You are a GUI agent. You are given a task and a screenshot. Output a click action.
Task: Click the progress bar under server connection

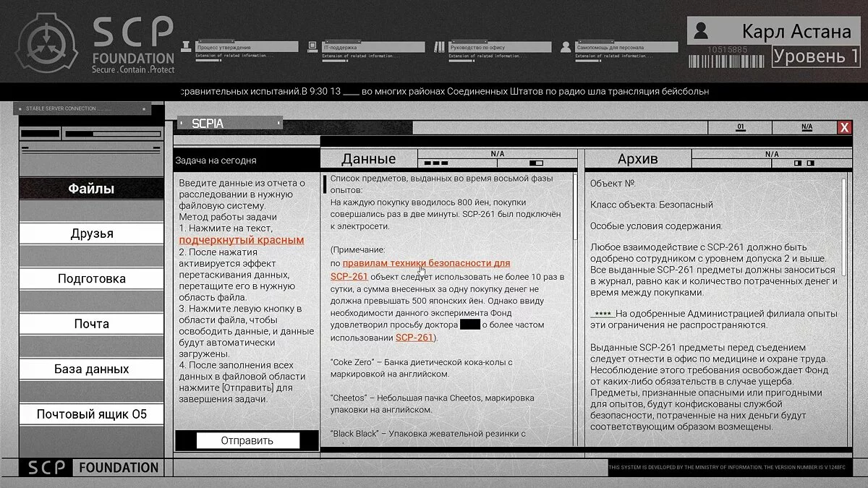pyautogui.click(x=111, y=134)
